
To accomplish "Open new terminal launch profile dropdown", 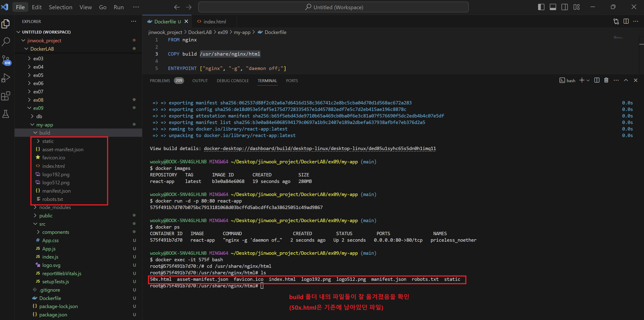I will pos(588,81).
